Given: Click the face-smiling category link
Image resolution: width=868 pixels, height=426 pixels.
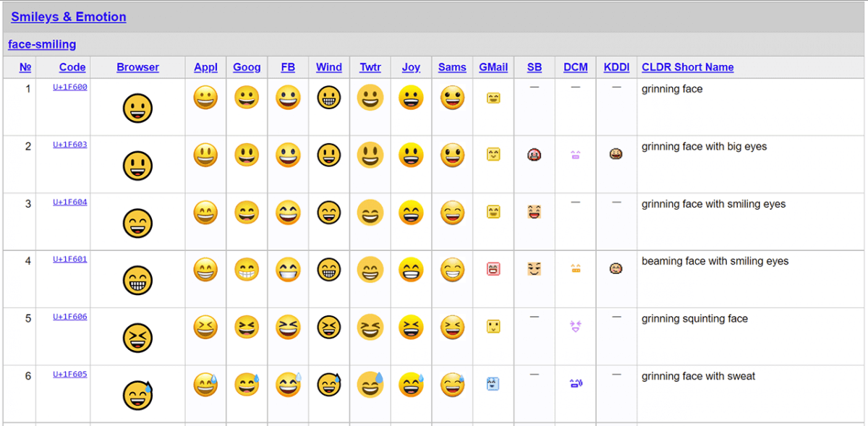Looking at the screenshot, I should (41, 44).
